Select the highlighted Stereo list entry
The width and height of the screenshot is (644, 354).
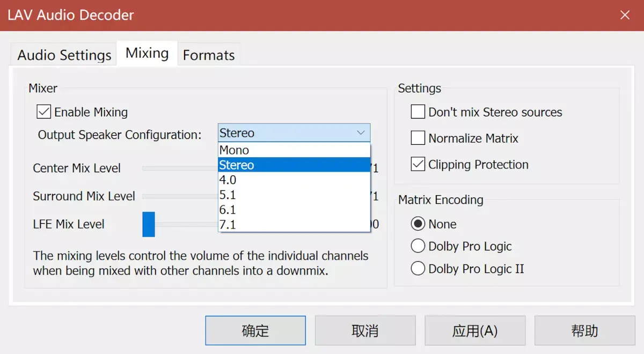(237, 165)
